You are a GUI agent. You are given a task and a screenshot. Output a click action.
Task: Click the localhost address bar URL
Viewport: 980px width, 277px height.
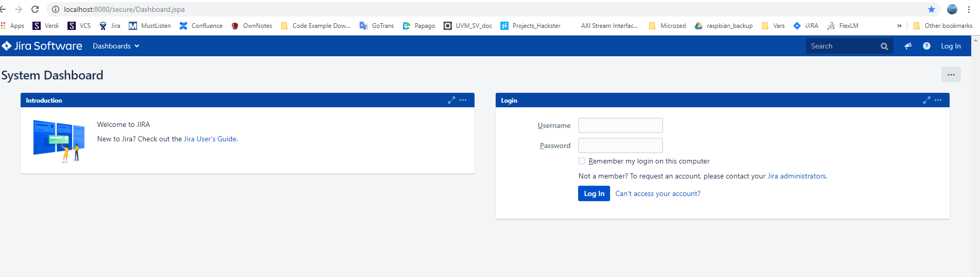124,9
